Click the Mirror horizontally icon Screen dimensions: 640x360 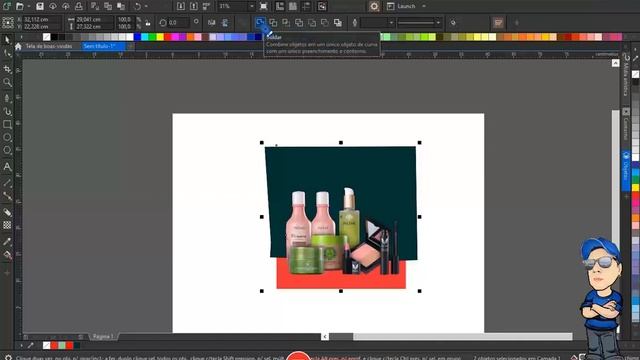point(211,22)
